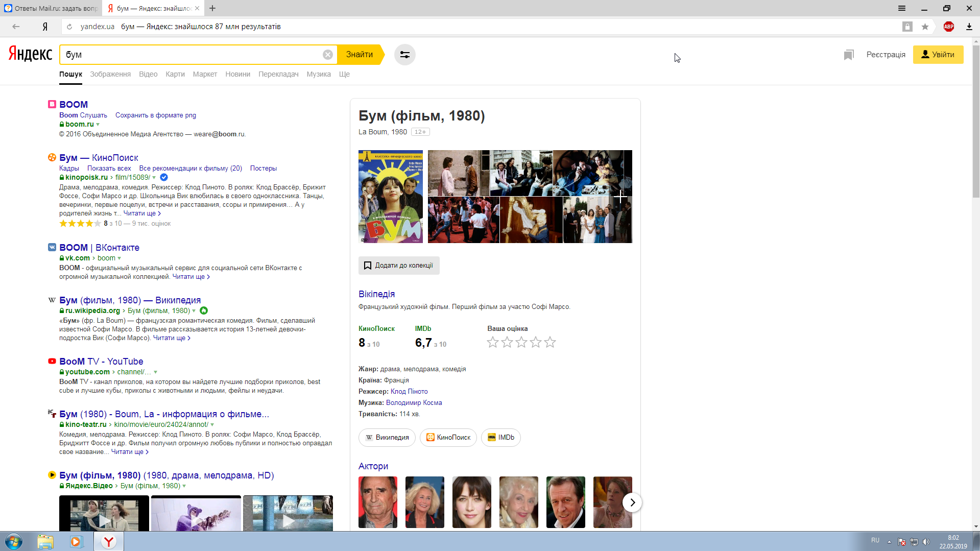Click the padlock icon in the address bar
The width and height of the screenshot is (980, 551).
pos(907,27)
